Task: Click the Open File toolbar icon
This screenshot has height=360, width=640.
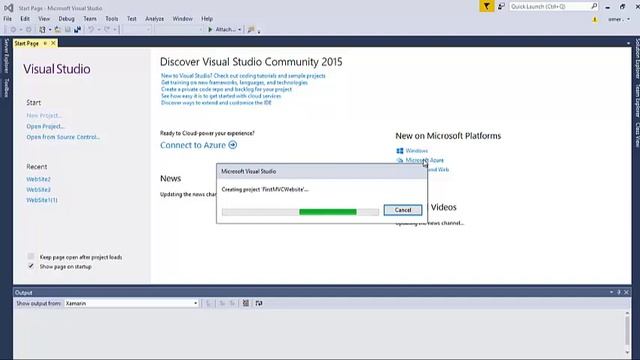Action: point(58,29)
